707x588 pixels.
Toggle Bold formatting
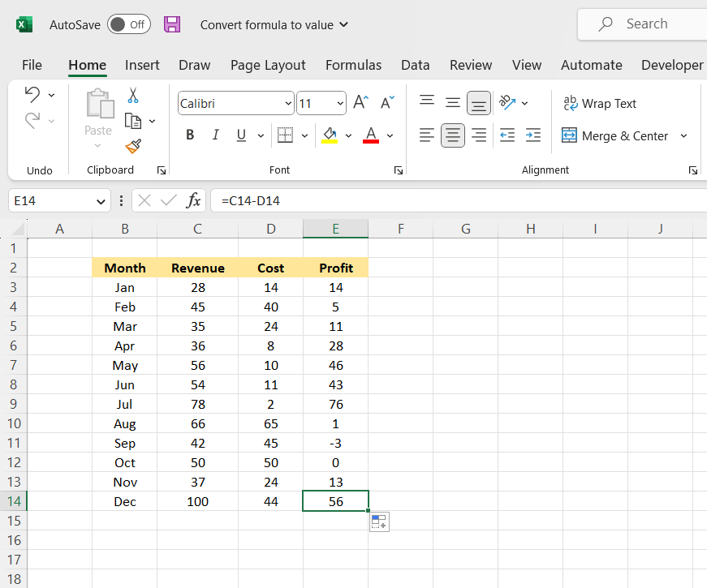pos(190,135)
